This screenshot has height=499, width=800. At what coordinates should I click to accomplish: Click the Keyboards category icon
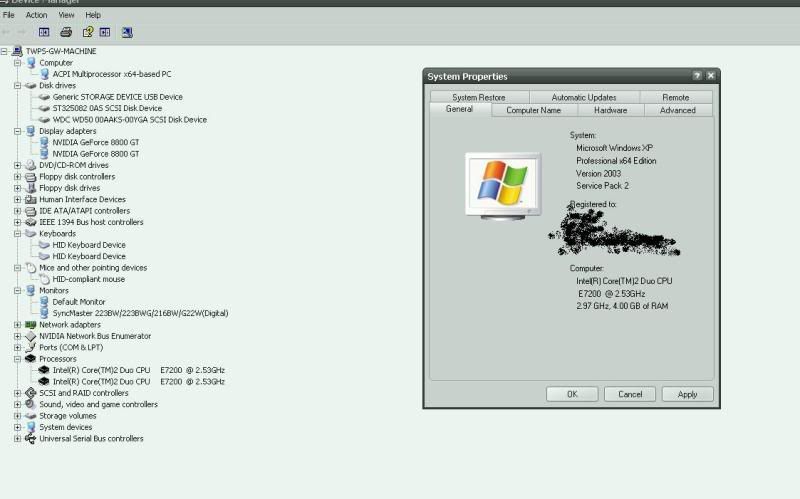(31, 234)
